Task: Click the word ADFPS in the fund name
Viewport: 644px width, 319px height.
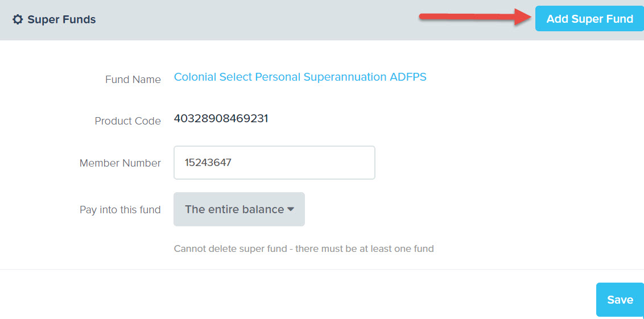Action: pos(408,77)
